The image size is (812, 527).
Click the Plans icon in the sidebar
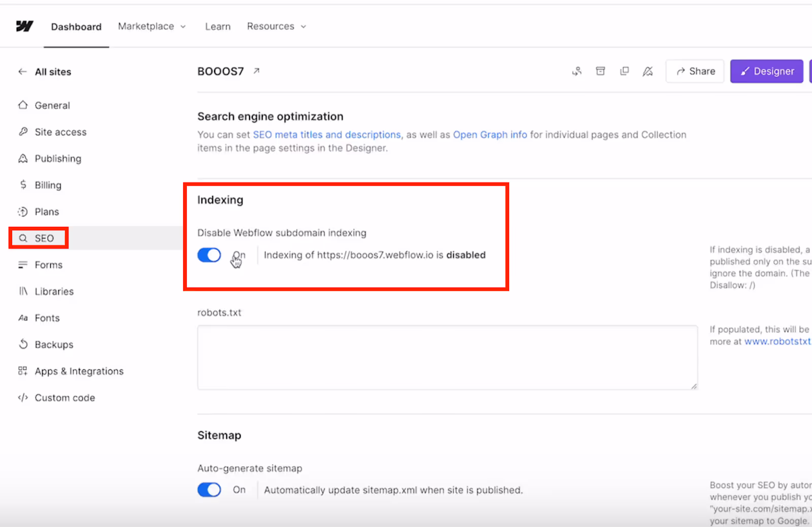23,212
